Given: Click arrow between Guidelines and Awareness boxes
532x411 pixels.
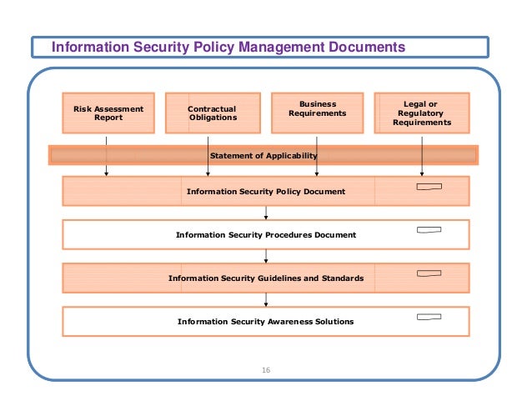Looking at the screenshot, I should click(x=266, y=299).
